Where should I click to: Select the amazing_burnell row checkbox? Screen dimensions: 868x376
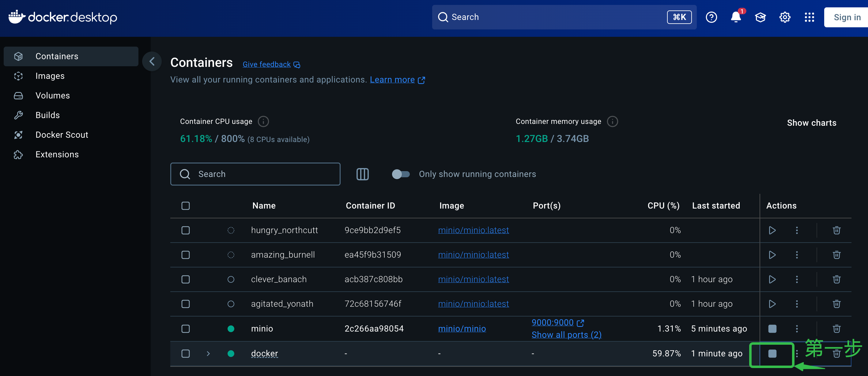click(x=185, y=255)
